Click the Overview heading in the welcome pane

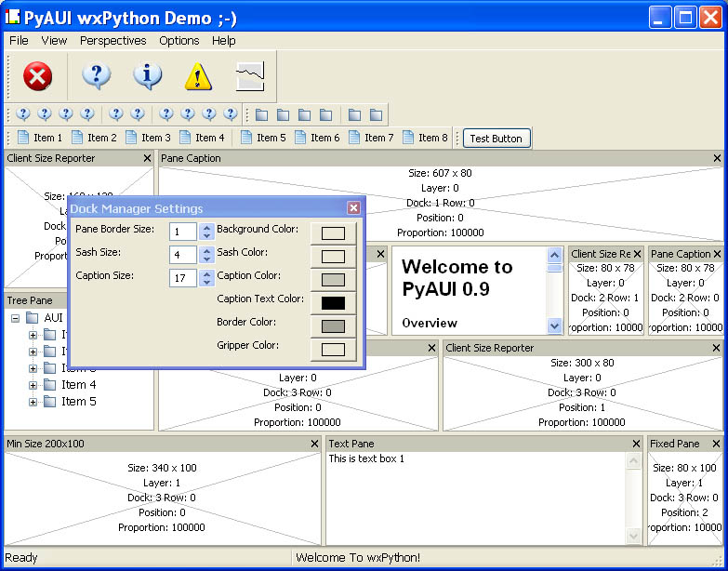point(430,323)
